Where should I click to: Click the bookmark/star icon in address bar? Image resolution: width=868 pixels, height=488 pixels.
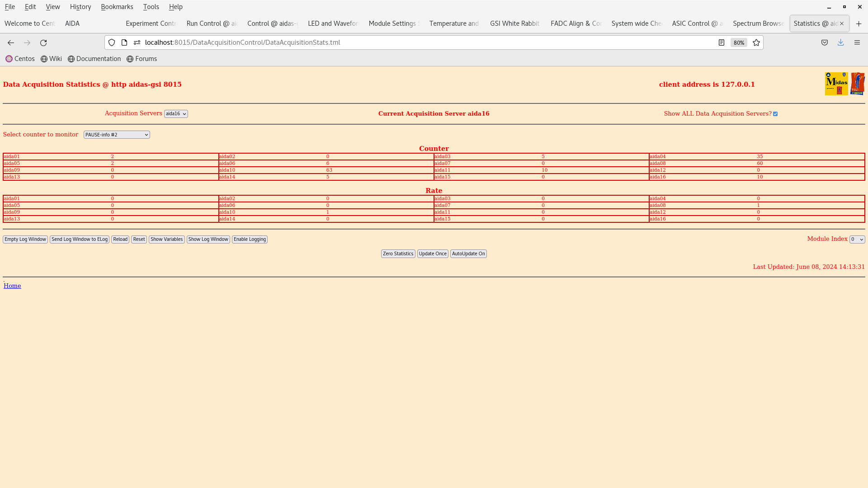(x=756, y=42)
